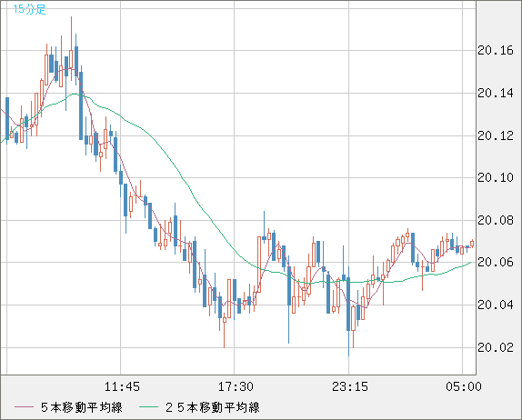The height and width of the screenshot is (420, 522).
Task: Click the 20.04 price axis label
Action: coord(496,305)
